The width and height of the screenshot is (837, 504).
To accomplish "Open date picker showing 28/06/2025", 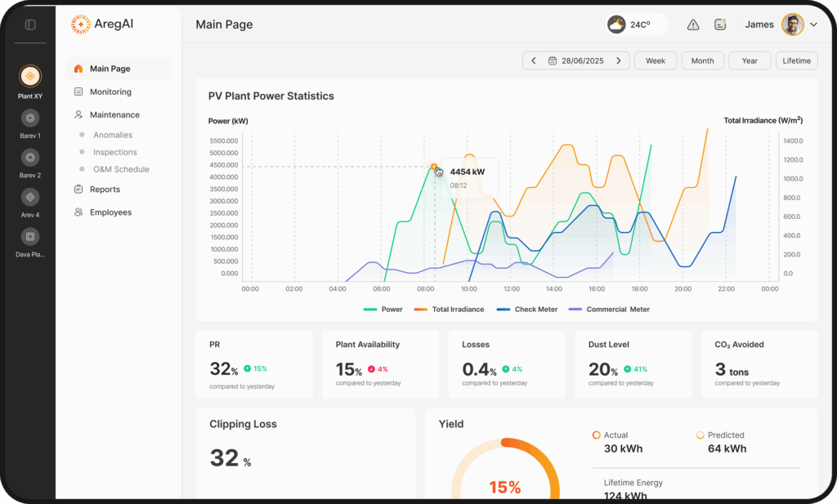I will [x=576, y=60].
